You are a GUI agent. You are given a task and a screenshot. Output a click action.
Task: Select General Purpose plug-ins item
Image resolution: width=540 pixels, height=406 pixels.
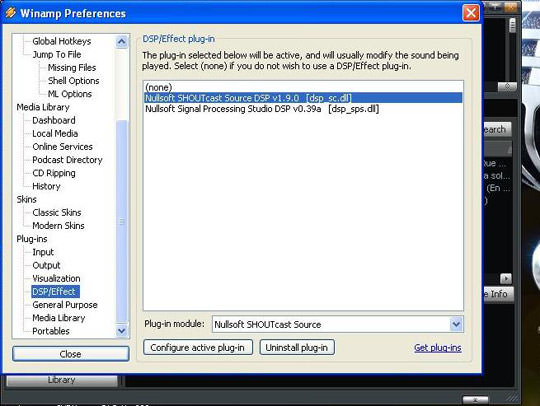pos(65,305)
